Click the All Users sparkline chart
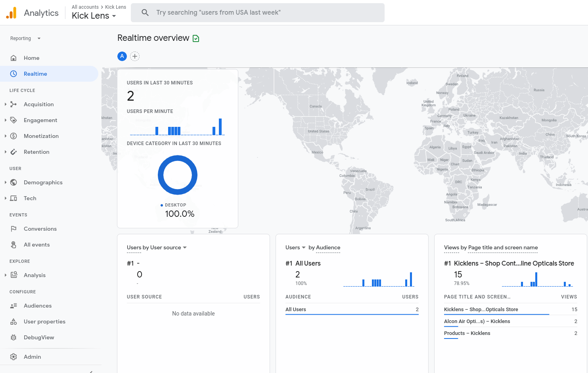Viewport: 588px width, 373px height. (x=379, y=279)
